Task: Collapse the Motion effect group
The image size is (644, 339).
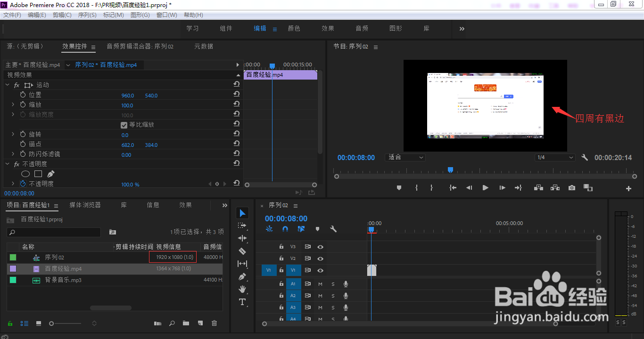Action: click(x=7, y=85)
